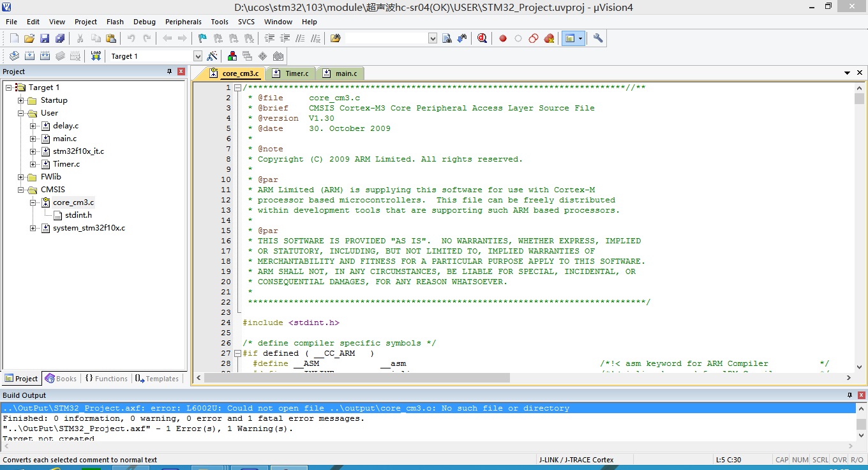
Task: Click the Paste clipboard icon
Action: point(111,38)
